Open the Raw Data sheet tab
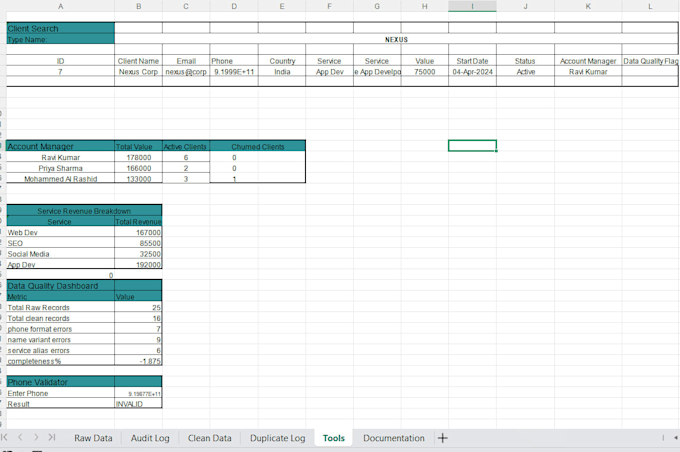680x452 pixels. coord(93,438)
